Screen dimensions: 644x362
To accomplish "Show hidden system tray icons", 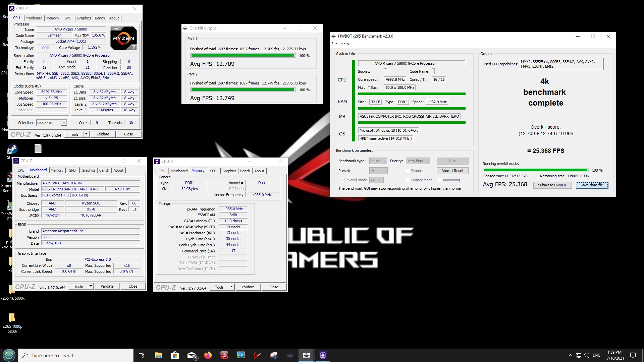I will (x=570, y=355).
